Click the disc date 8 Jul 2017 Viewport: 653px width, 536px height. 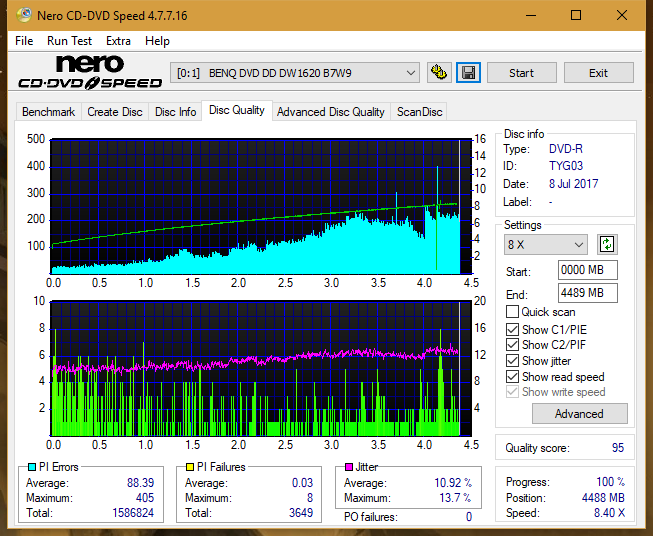click(573, 184)
